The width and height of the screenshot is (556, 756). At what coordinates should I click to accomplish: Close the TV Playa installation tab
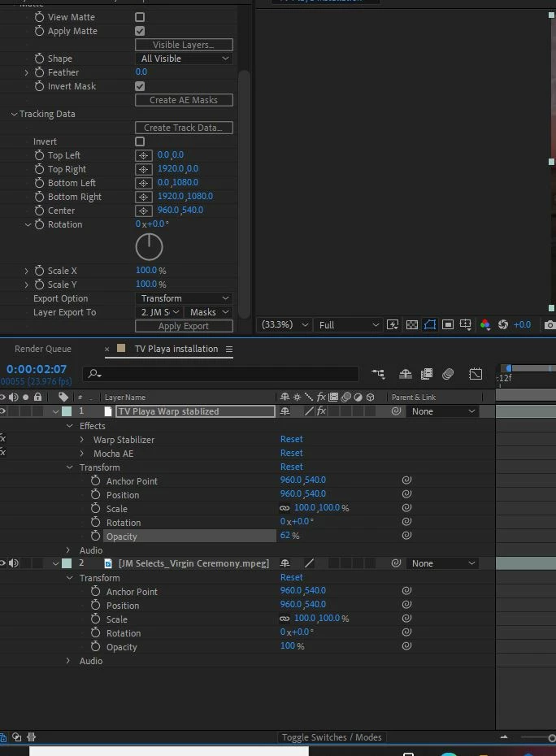click(107, 349)
